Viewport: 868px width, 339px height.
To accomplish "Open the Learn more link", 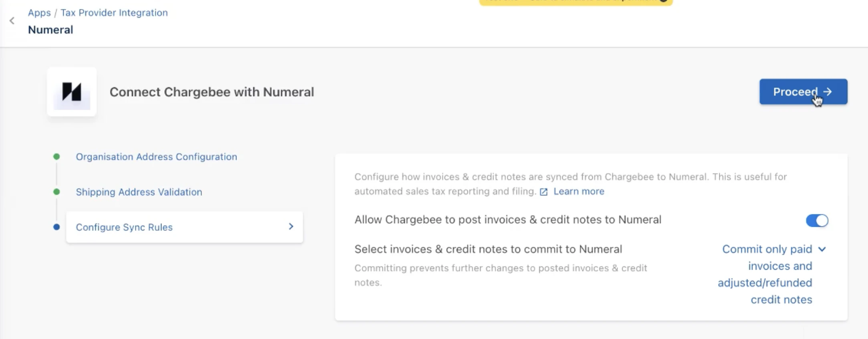I will pyautogui.click(x=579, y=192).
